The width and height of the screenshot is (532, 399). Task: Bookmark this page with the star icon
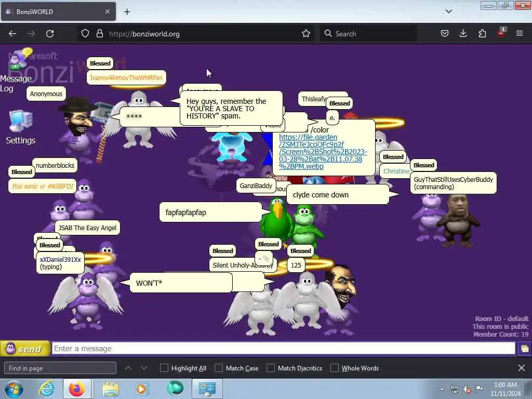306,33
